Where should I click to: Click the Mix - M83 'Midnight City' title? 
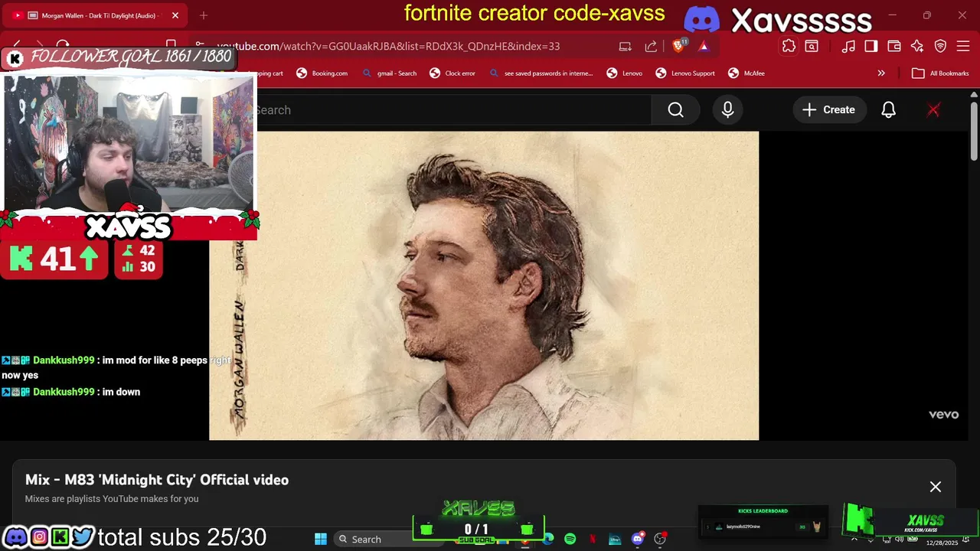tap(157, 480)
